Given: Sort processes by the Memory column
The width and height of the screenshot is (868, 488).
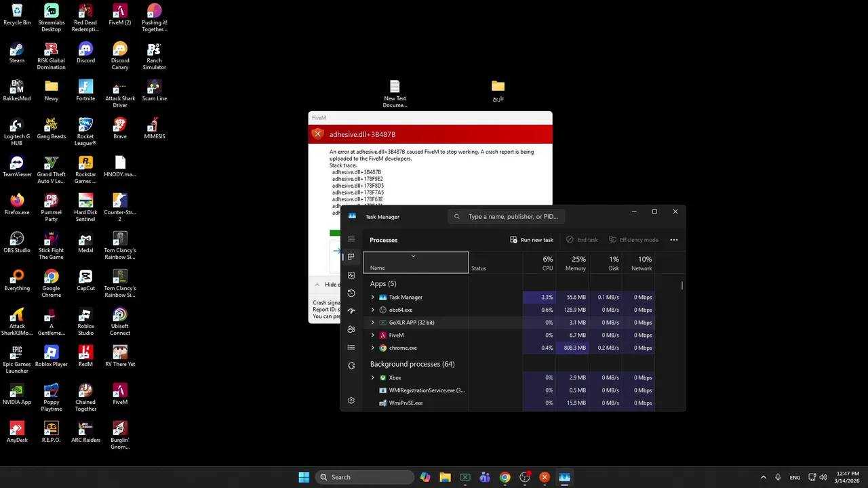Looking at the screenshot, I should pyautogui.click(x=572, y=262).
